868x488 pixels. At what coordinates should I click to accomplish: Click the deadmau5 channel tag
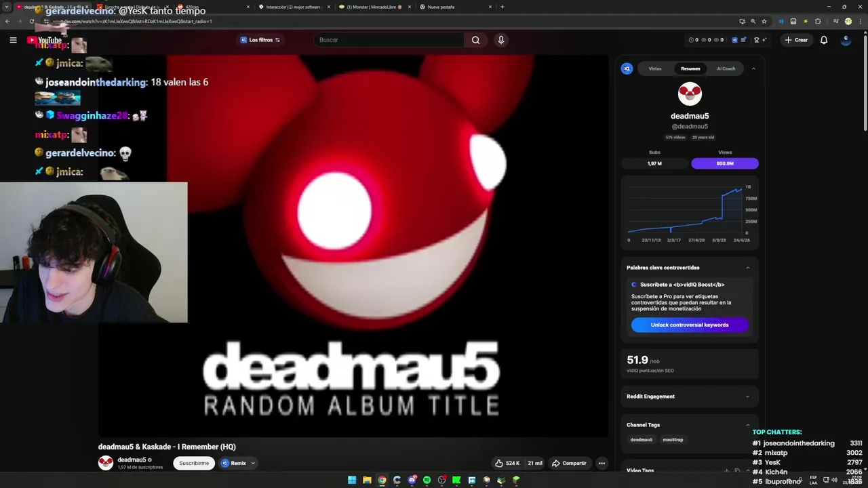click(x=642, y=440)
